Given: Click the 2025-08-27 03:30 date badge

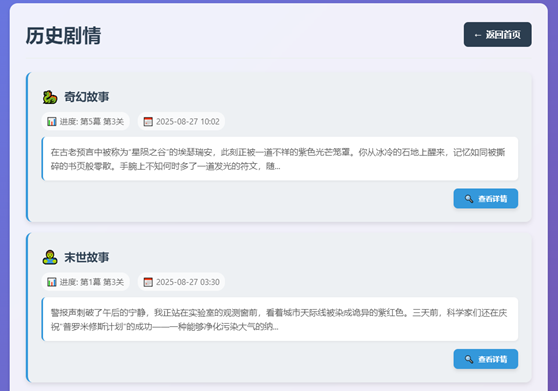Looking at the screenshot, I should (181, 282).
